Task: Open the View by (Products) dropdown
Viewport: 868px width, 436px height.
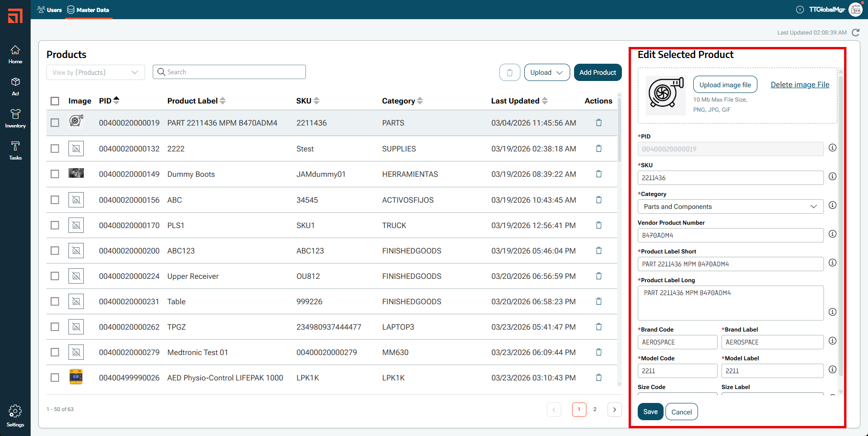Action: click(x=95, y=72)
